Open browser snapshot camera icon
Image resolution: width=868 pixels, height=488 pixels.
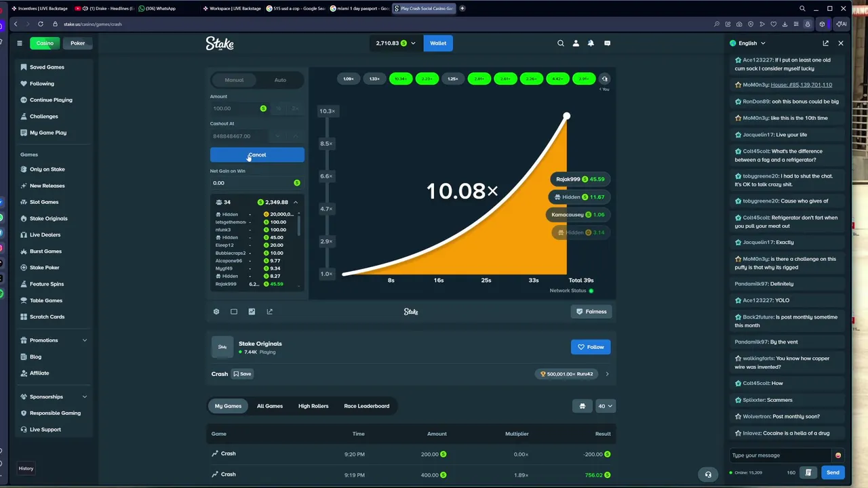click(x=739, y=24)
